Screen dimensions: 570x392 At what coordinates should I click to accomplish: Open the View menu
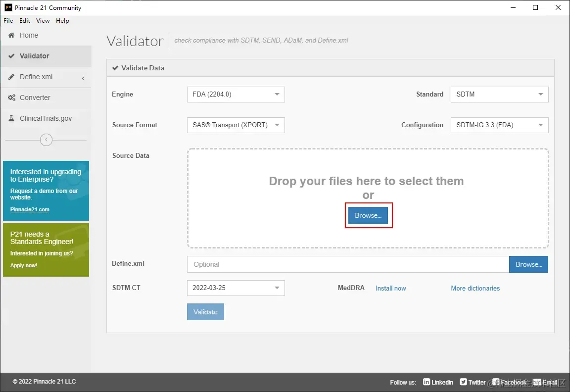43,21
